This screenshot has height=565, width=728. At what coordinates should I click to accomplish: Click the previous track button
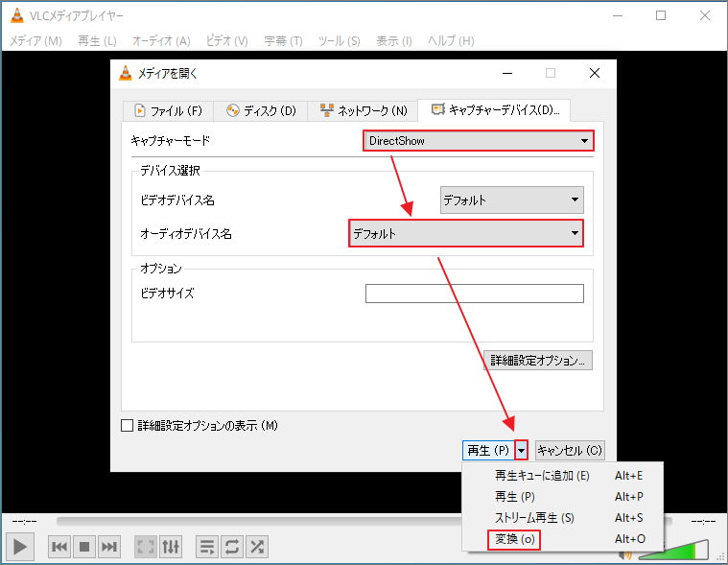[59, 547]
